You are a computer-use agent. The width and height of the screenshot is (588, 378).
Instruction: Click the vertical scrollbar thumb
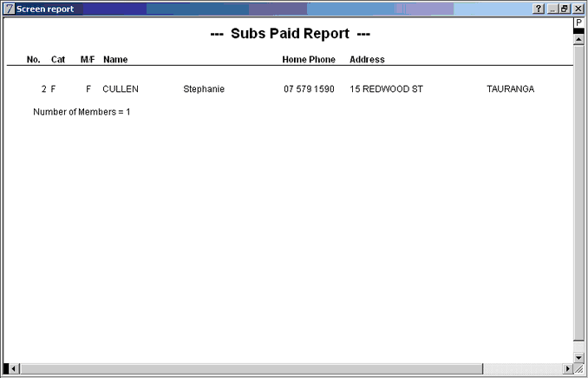point(578,192)
